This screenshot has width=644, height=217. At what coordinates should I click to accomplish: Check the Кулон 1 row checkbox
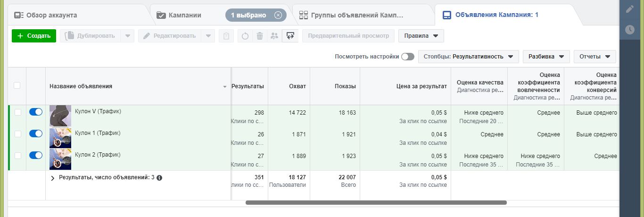[x=17, y=134]
